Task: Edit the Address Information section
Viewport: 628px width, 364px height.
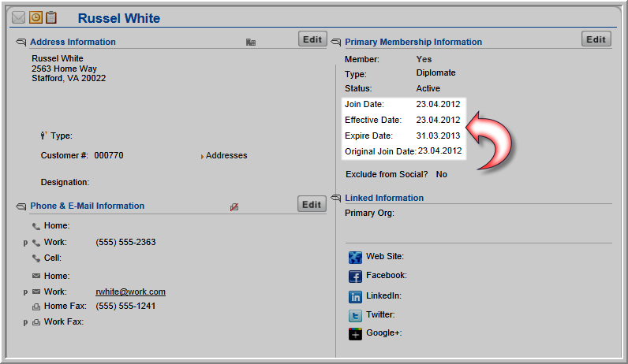Action: coord(312,39)
